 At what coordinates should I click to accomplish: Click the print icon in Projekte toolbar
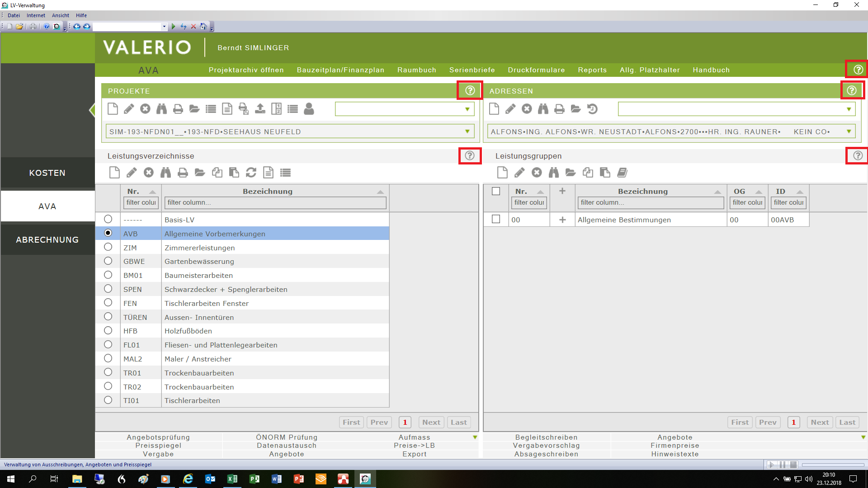point(178,109)
